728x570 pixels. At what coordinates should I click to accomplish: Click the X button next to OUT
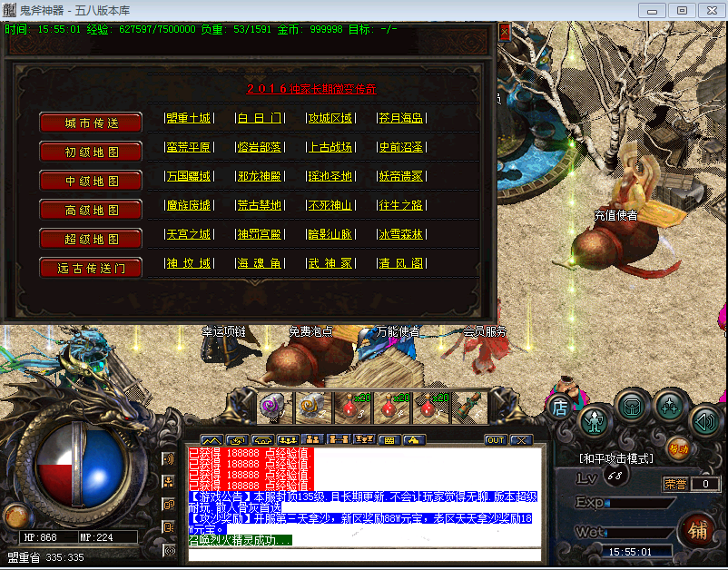click(521, 440)
